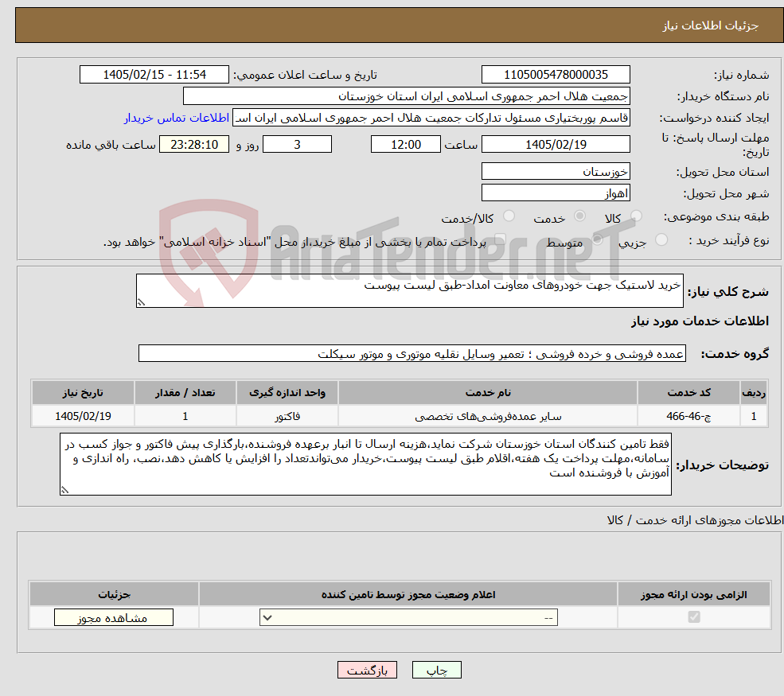The width and height of the screenshot is (784, 696).
Task: Click the service name سایر عمده‌فروشی‌های تخصصی
Action: [x=488, y=416]
